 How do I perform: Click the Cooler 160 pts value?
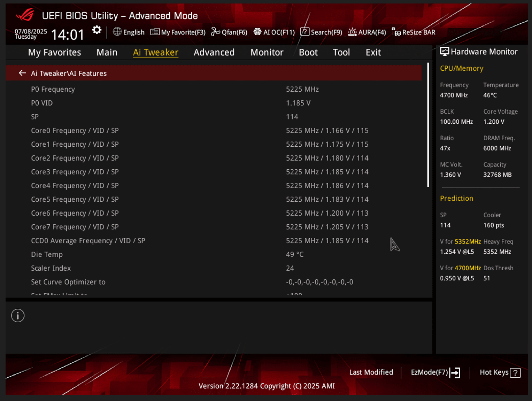point(494,225)
